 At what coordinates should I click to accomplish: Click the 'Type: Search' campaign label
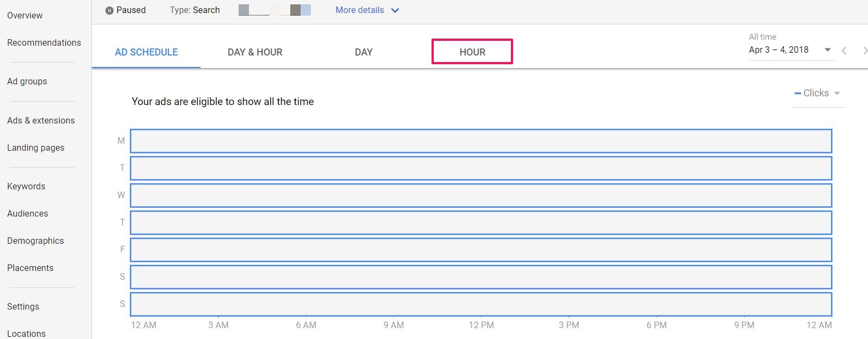(x=195, y=10)
